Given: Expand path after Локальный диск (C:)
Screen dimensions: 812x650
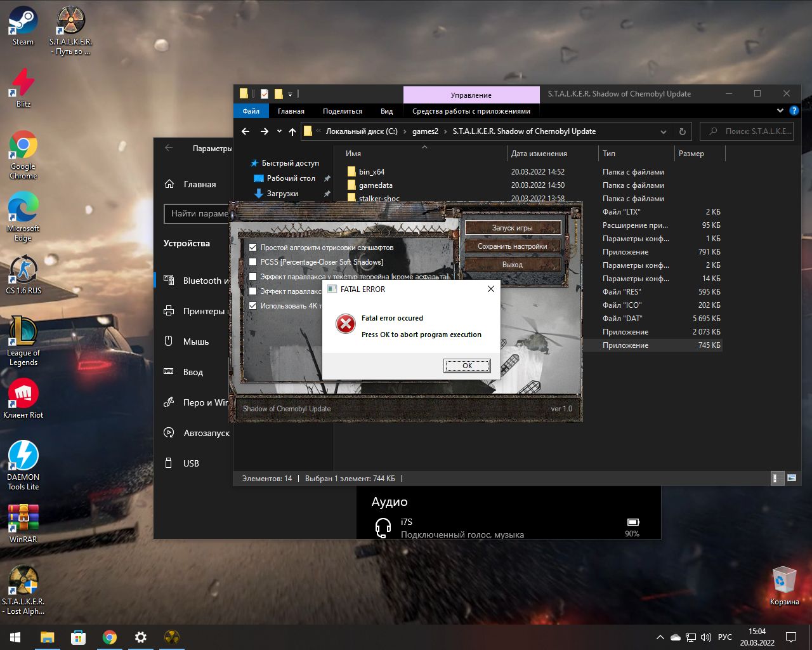Looking at the screenshot, I should [404, 131].
